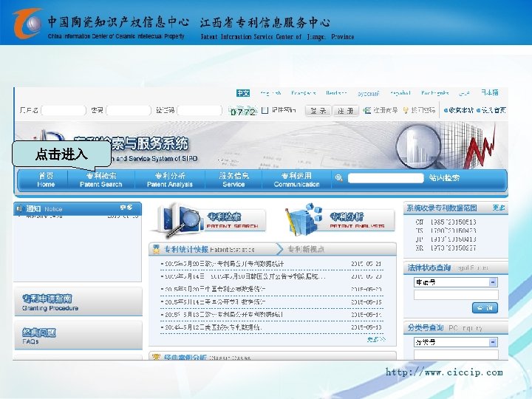
Task: Click the 法律状态查询 section heading
Action: coord(429,267)
